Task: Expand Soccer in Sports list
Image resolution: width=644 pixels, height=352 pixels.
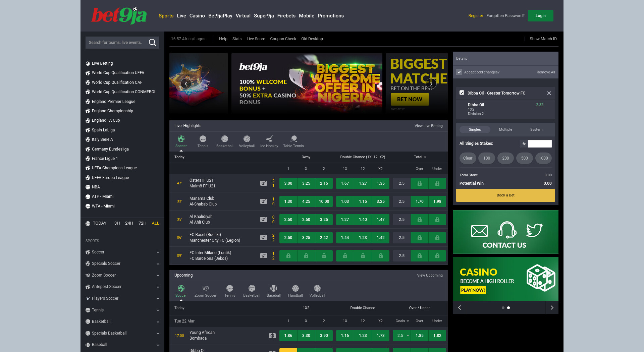Action: pos(122,252)
